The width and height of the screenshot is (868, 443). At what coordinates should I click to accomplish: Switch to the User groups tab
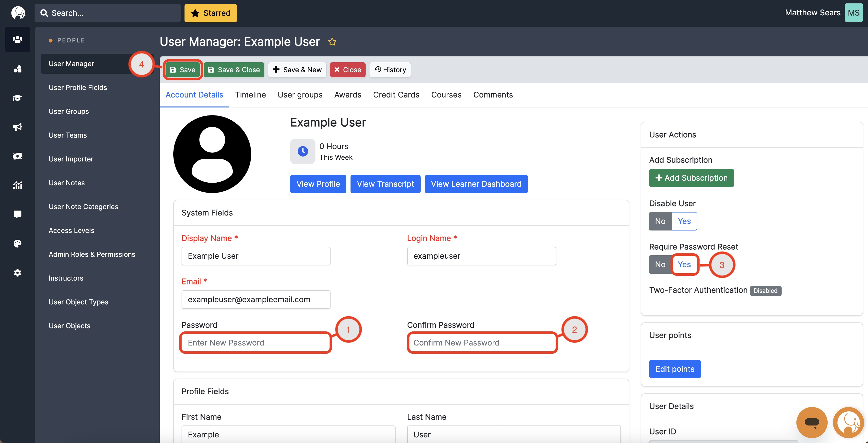pos(300,95)
